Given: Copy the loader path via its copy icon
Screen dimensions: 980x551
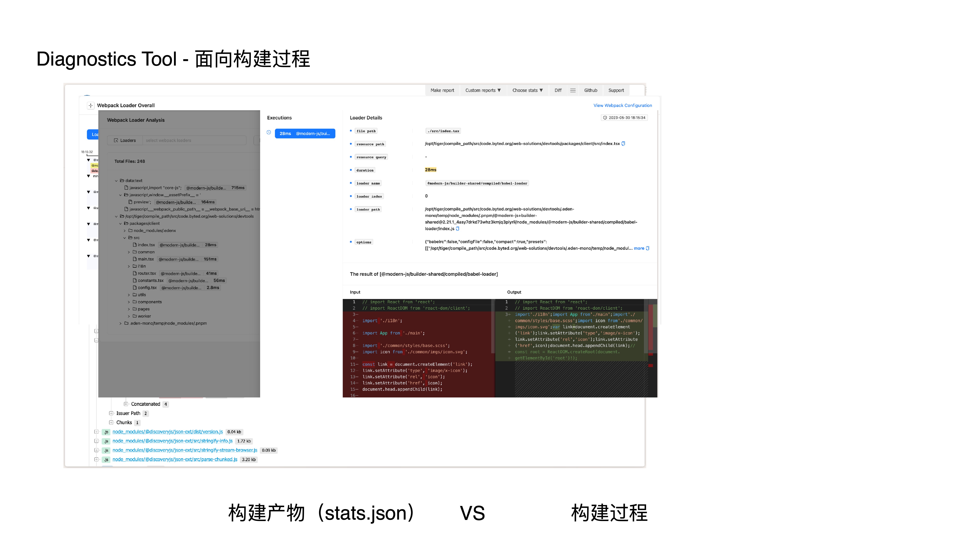Looking at the screenshot, I should click(458, 229).
